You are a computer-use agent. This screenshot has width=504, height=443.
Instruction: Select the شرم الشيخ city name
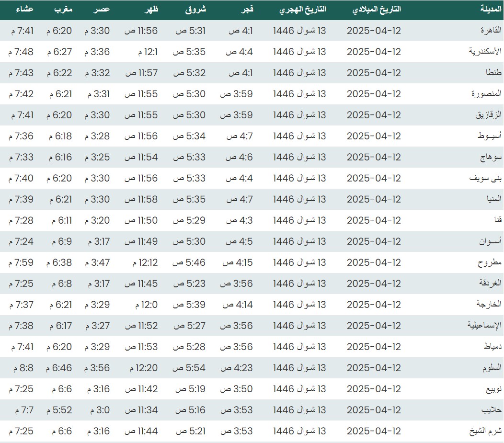[485, 431]
